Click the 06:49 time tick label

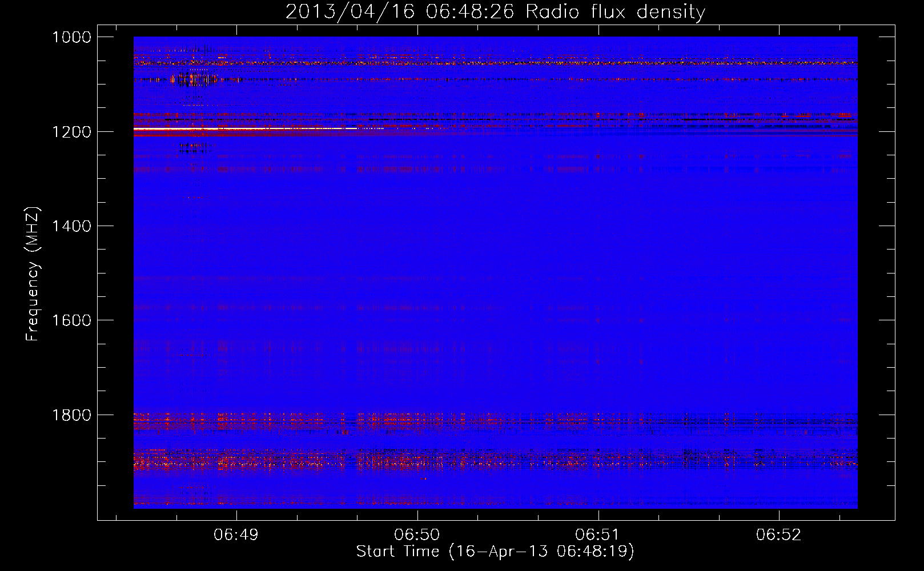tap(236, 535)
